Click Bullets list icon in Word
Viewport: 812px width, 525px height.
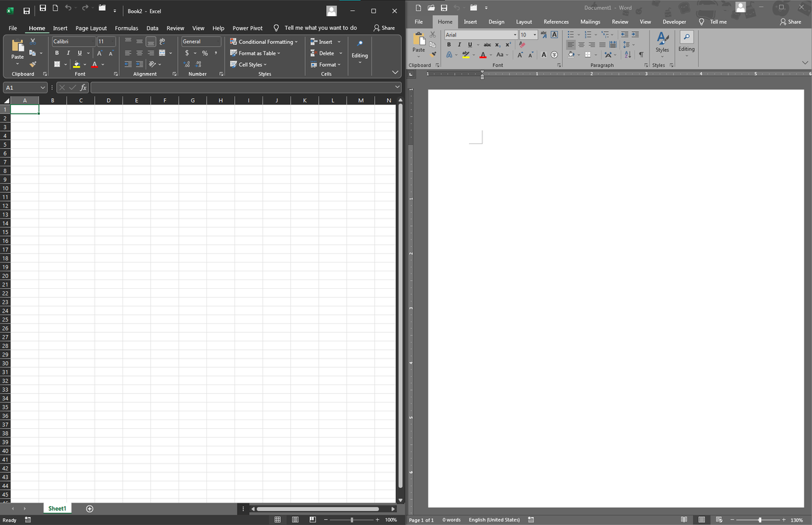(570, 35)
